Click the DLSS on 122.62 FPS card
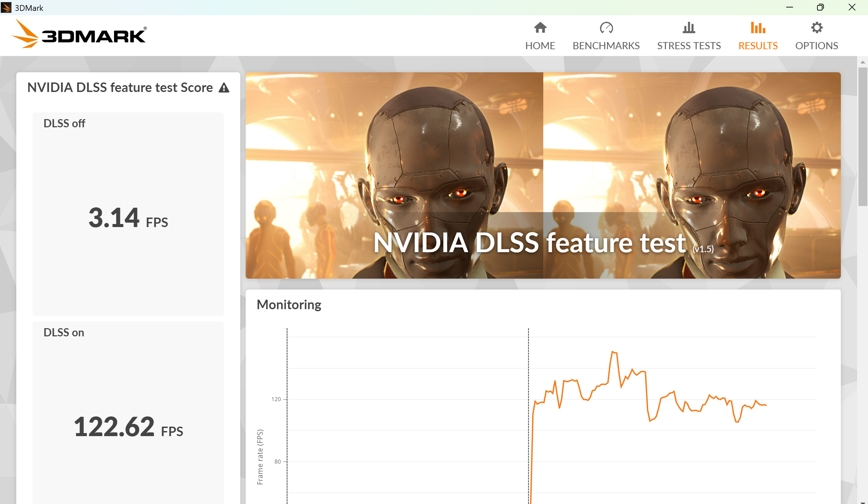The image size is (868, 504). point(128,413)
